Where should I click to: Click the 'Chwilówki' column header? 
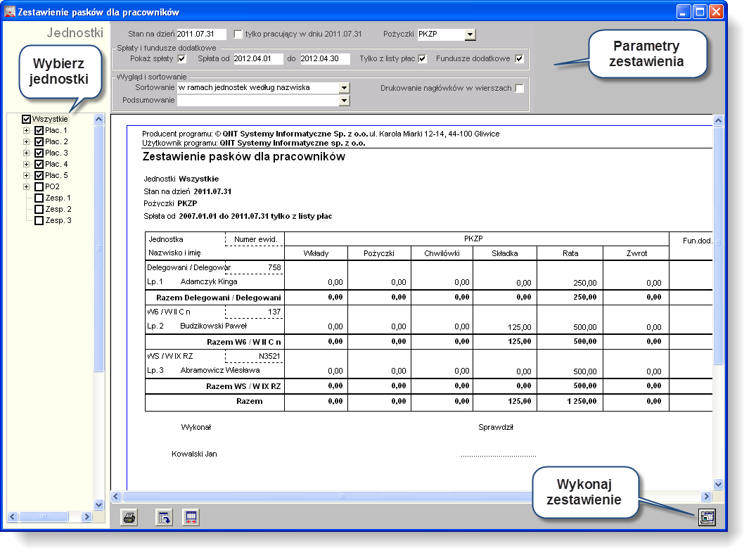point(442,253)
